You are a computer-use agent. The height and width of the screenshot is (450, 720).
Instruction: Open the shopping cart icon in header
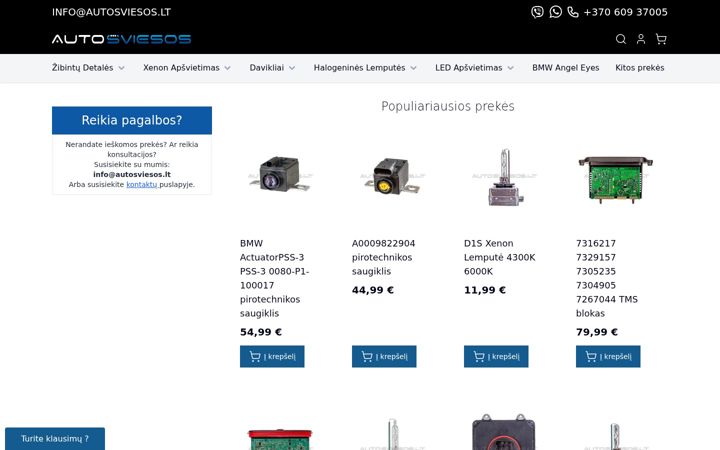[x=661, y=39]
